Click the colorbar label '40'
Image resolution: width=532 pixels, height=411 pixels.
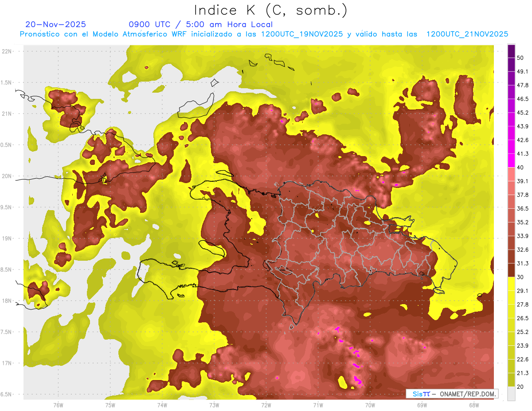pos(520,167)
